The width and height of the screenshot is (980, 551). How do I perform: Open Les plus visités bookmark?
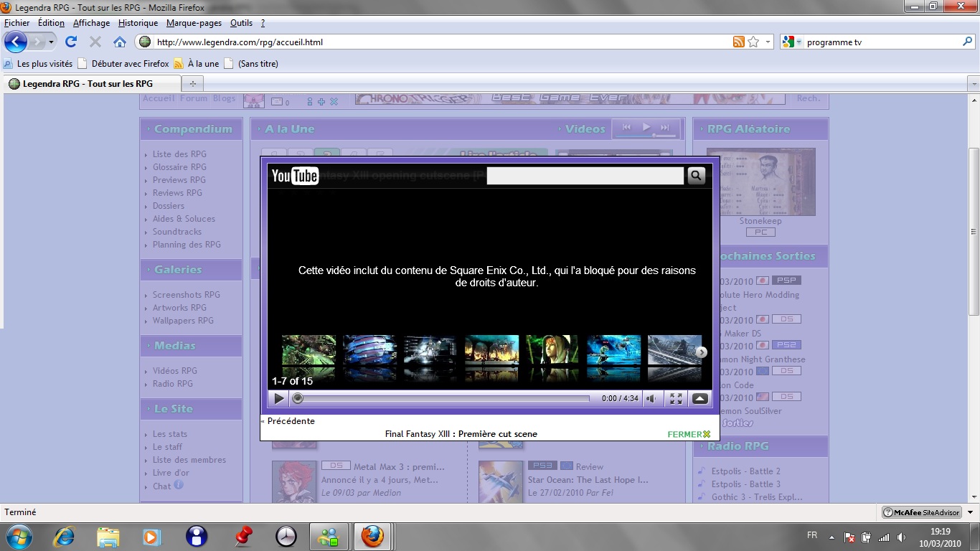pos(38,64)
